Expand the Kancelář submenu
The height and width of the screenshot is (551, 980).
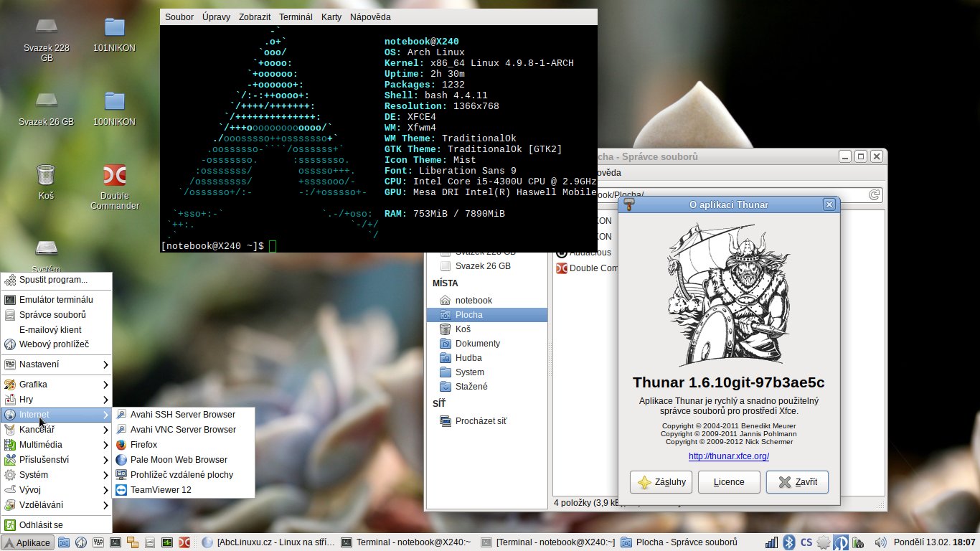[x=57, y=430]
